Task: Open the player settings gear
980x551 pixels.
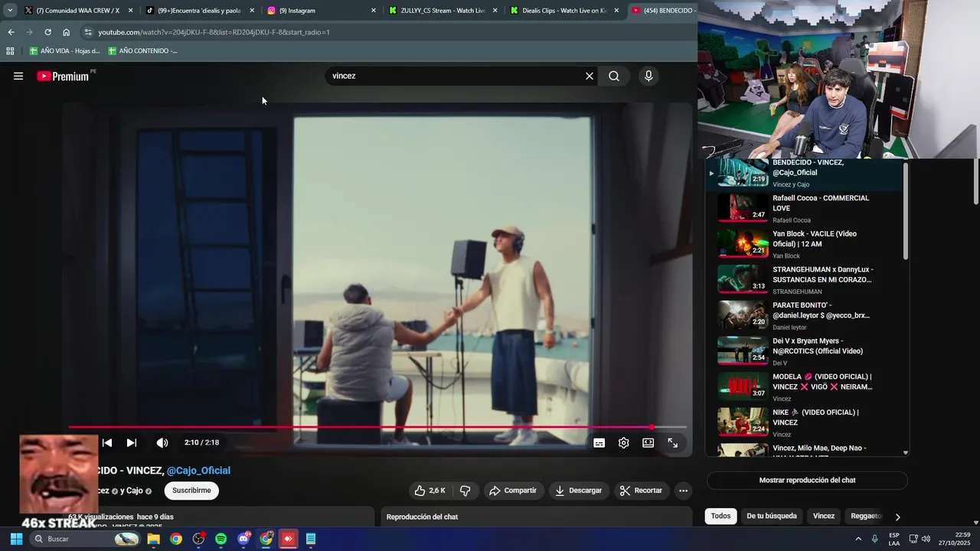Action: pyautogui.click(x=624, y=443)
